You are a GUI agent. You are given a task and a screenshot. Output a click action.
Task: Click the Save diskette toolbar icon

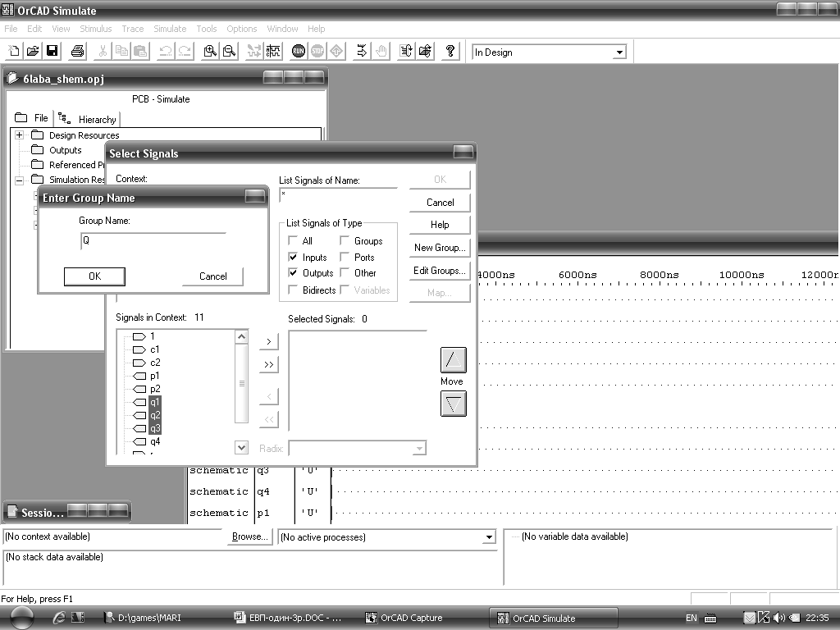click(x=52, y=52)
